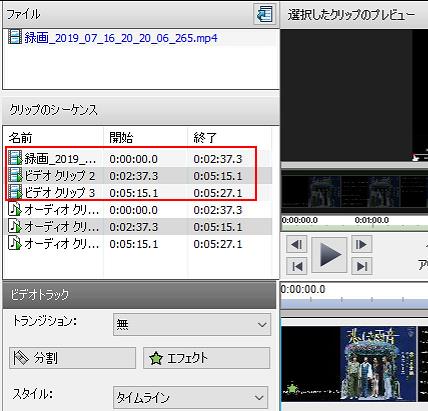428x411 pixels.
Task: Click the large Play button
Action: [x=329, y=255]
